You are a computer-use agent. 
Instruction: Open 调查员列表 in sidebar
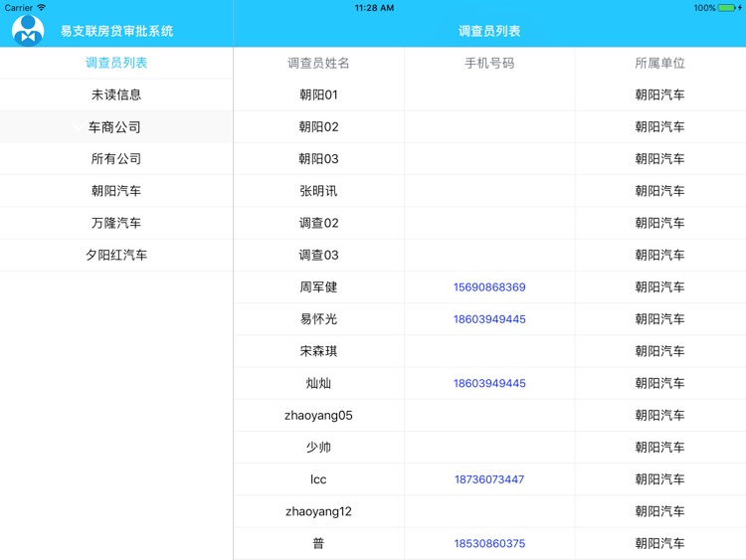click(x=116, y=63)
